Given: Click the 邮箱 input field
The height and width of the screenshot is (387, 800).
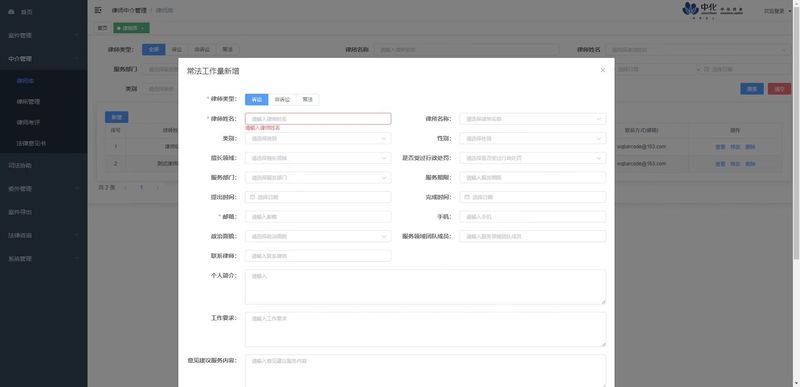Looking at the screenshot, I should point(318,217).
